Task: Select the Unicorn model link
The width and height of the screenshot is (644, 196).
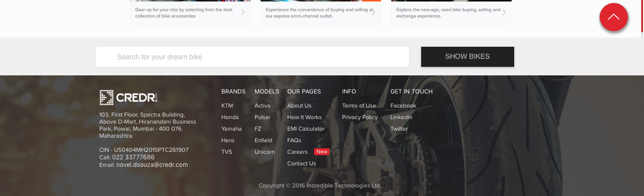Action: tap(265, 152)
